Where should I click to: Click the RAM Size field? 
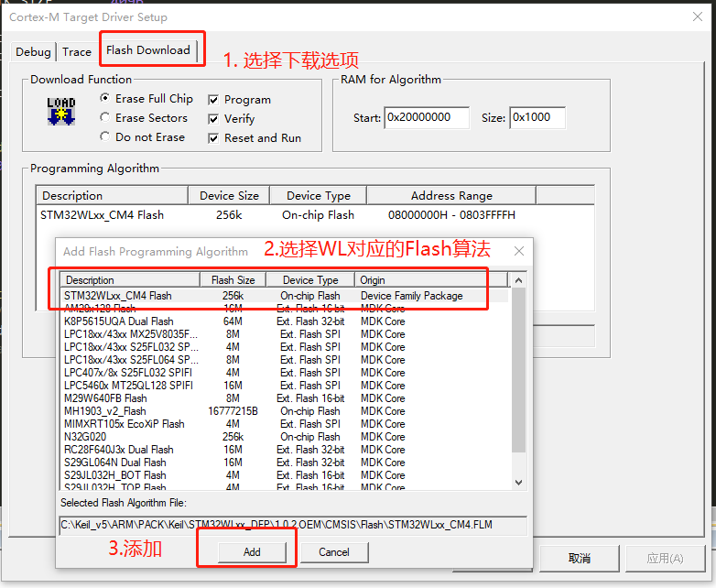pyautogui.click(x=537, y=117)
